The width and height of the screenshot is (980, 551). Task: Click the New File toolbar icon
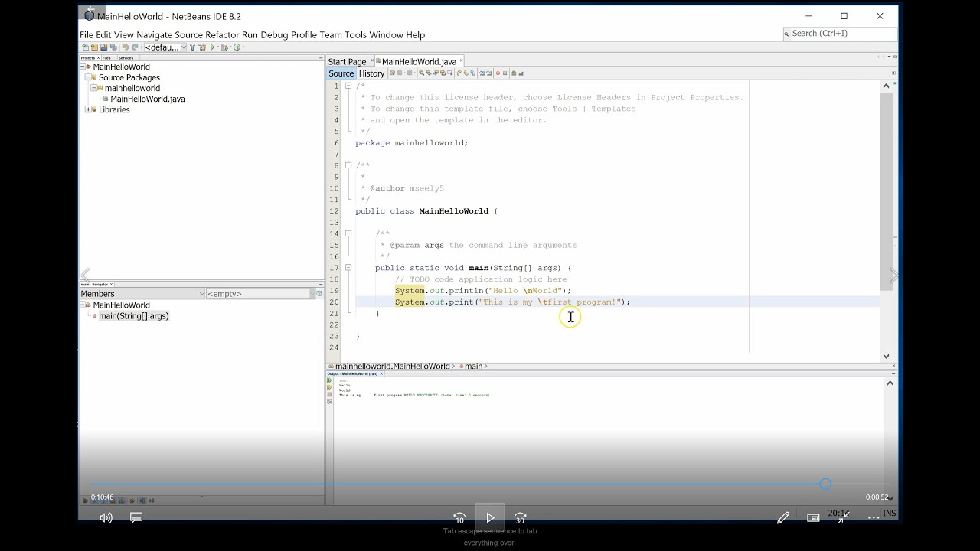click(86, 47)
